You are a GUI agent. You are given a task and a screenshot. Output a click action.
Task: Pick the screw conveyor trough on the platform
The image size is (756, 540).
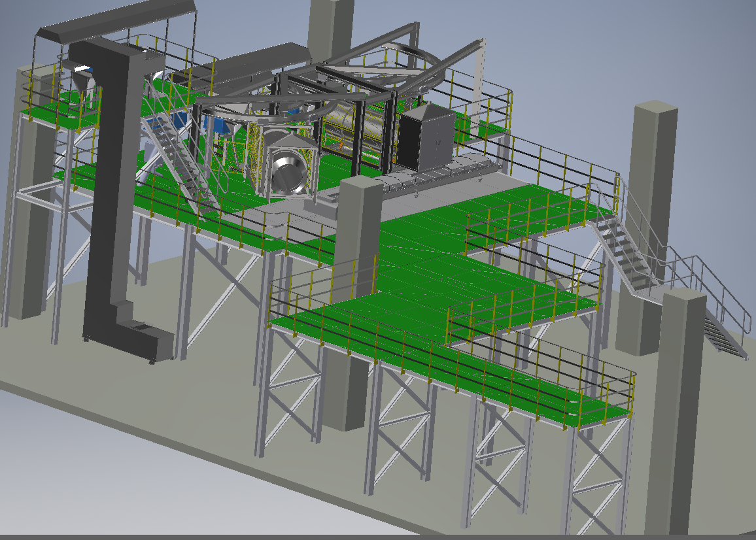coord(434,177)
